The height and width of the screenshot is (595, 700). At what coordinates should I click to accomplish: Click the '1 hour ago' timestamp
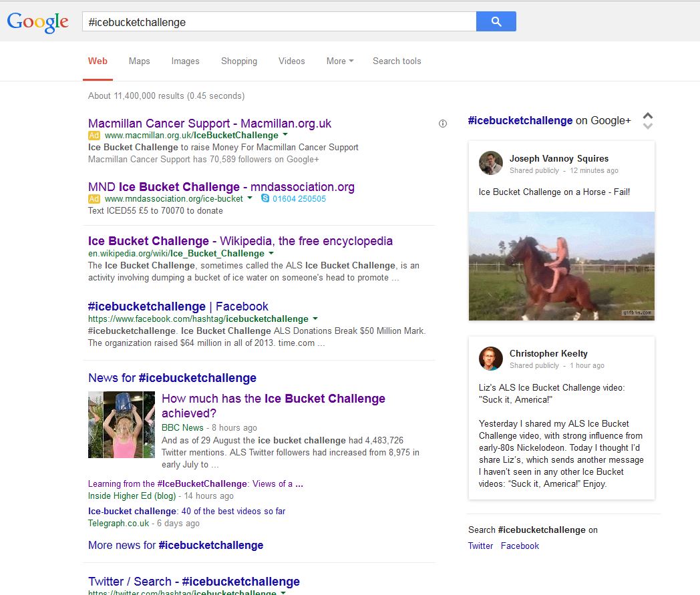pos(587,365)
